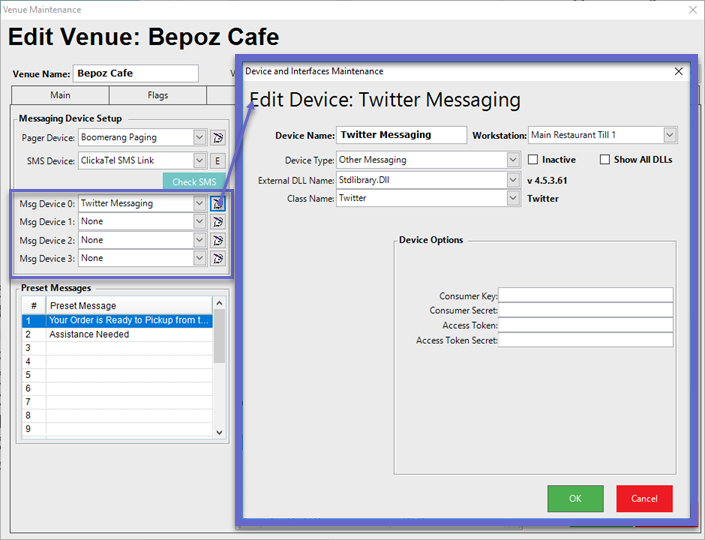Open edit icon for Msg Device 2
The width and height of the screenshot is (705, 540).
217,240
